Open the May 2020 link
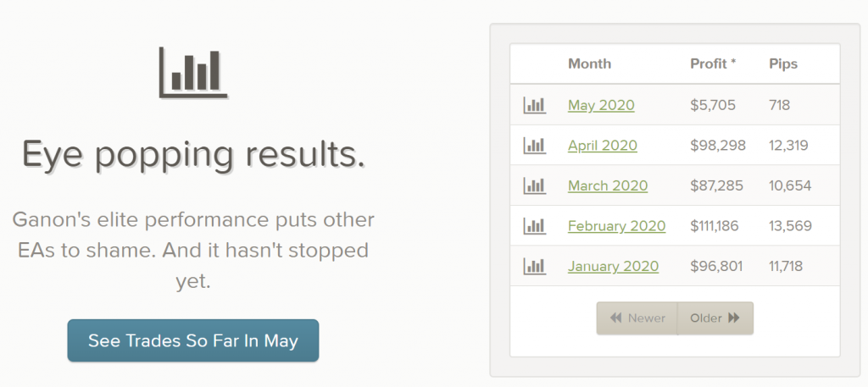 601,105
